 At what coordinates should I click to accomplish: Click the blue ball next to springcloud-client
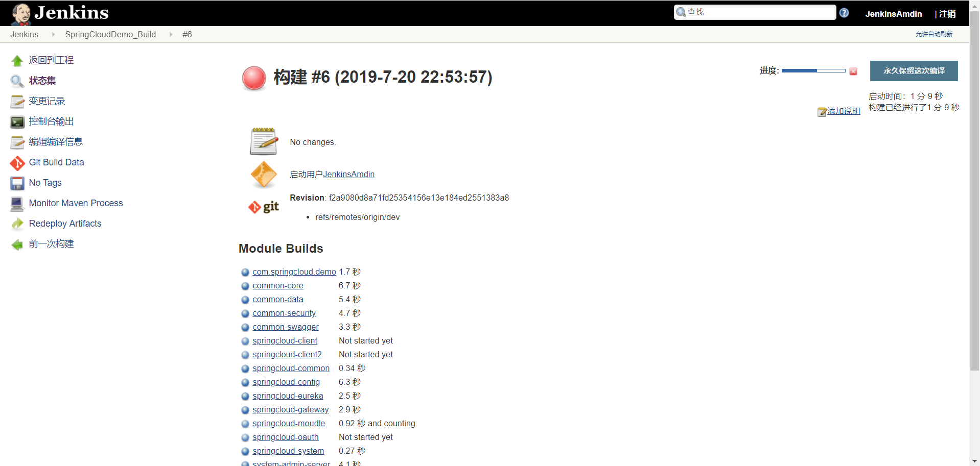(245, 341)
